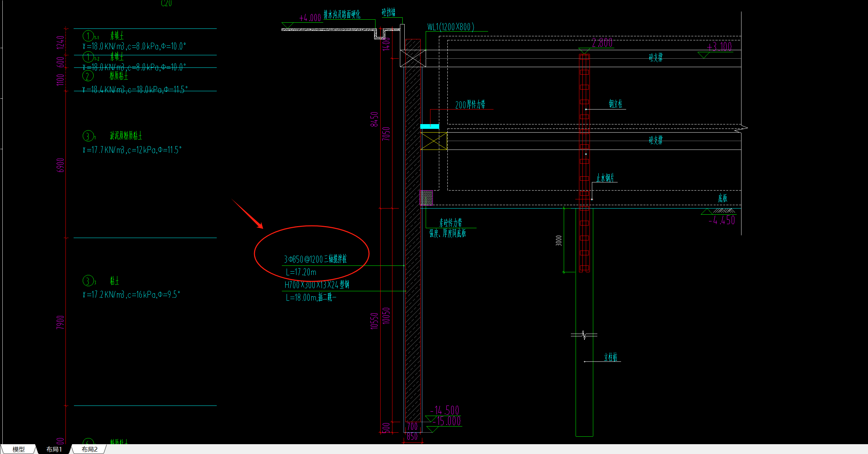Select the yellow crossed box at second support
This screenshot has width=868, height=454.
click(434, 141)
